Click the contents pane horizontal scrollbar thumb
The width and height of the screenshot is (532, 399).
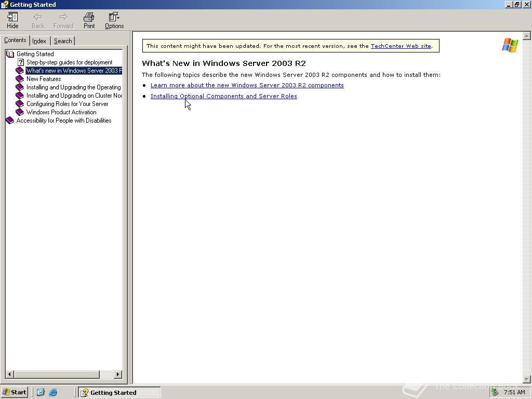click(57, 374)
